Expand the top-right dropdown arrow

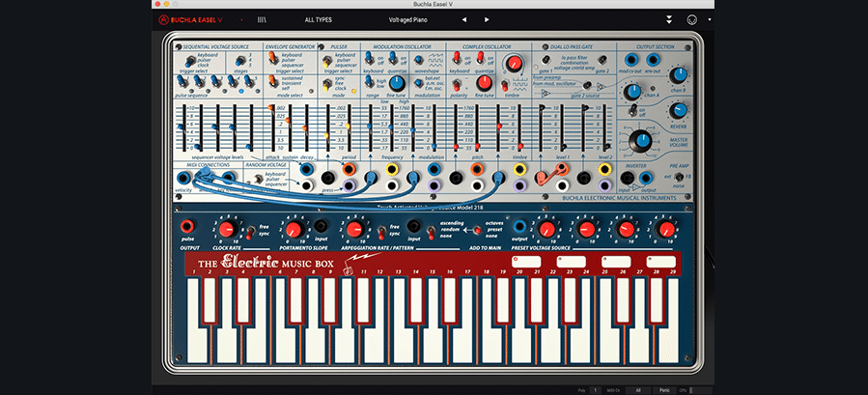click(x=710, y=19)
